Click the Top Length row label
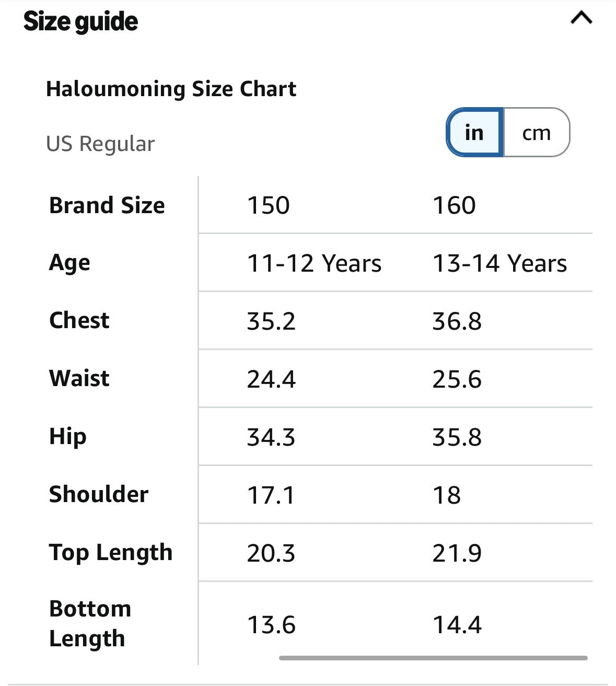 coord(111,553)
